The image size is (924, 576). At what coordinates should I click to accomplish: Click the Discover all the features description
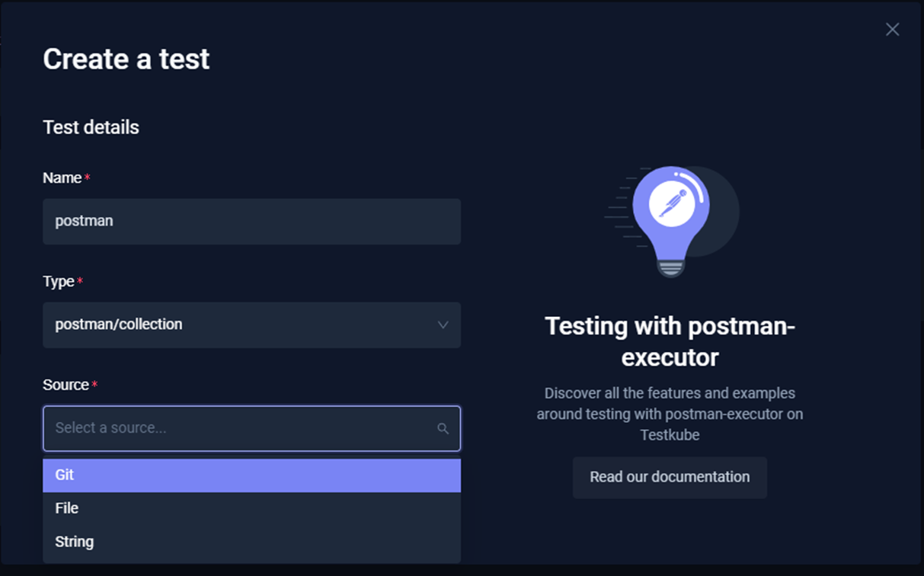click(x=670, y=414)
